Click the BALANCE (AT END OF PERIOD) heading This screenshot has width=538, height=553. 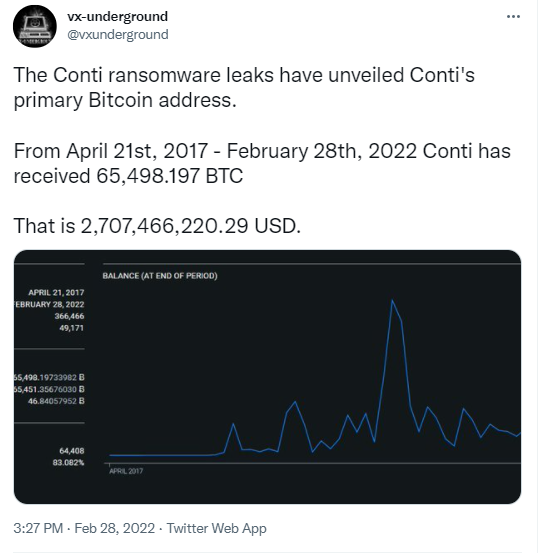160,276
